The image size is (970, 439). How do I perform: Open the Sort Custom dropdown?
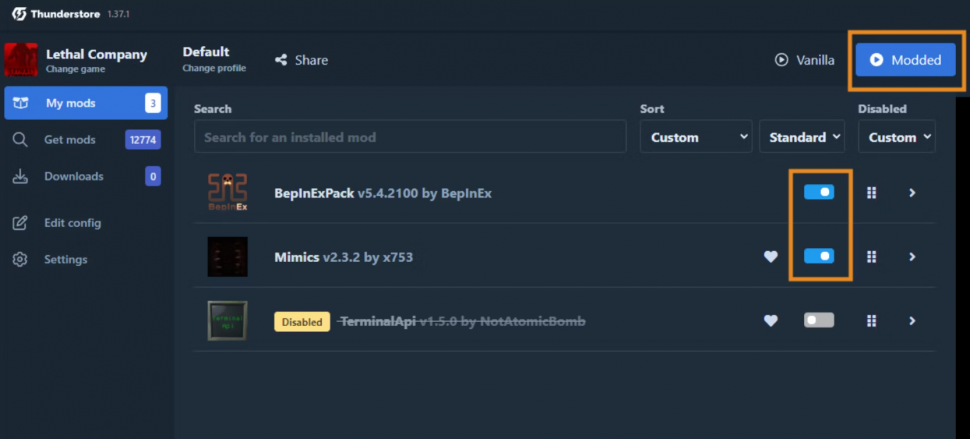click(696, 137)
